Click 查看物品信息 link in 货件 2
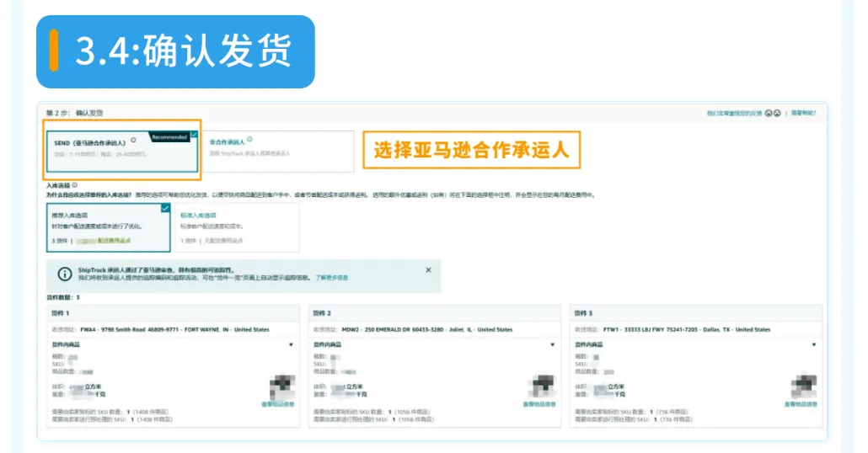The image size is (868, 453). (x=539, y=404)
